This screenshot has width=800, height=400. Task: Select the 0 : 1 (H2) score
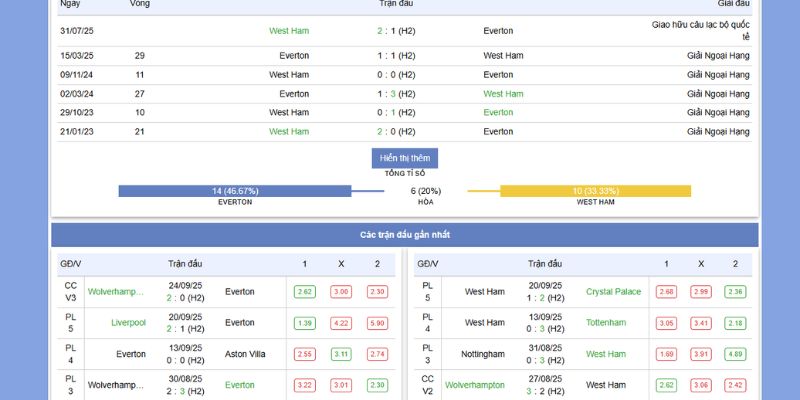click(x=396, y=112)
